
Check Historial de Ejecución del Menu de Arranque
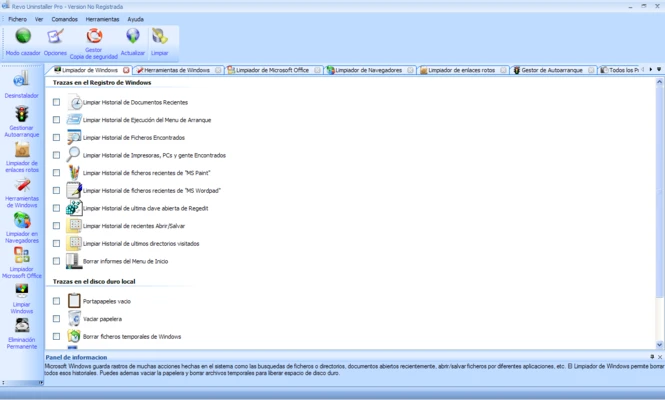tap(56, 120)
